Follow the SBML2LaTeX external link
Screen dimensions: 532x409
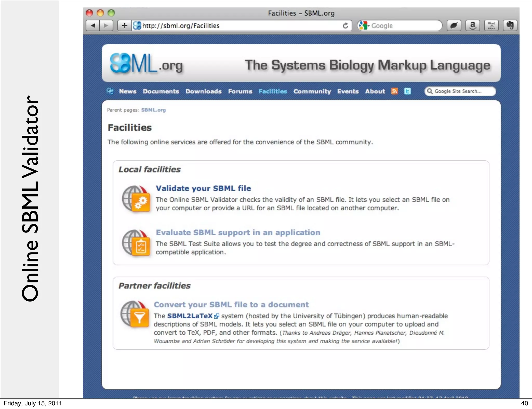(x=193, y=316)
